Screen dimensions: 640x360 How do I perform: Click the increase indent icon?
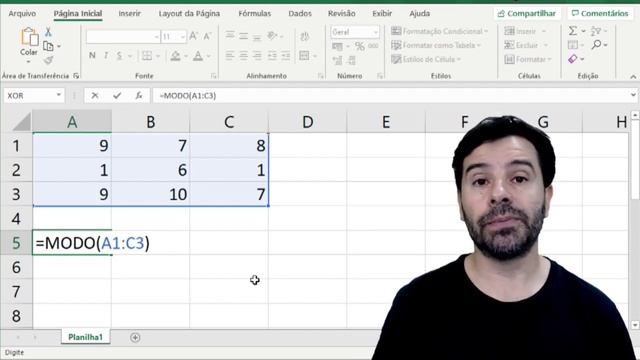point(286,56)
